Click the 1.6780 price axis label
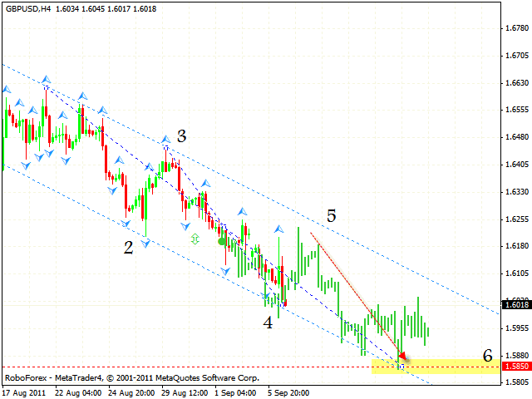 [515, 27]
